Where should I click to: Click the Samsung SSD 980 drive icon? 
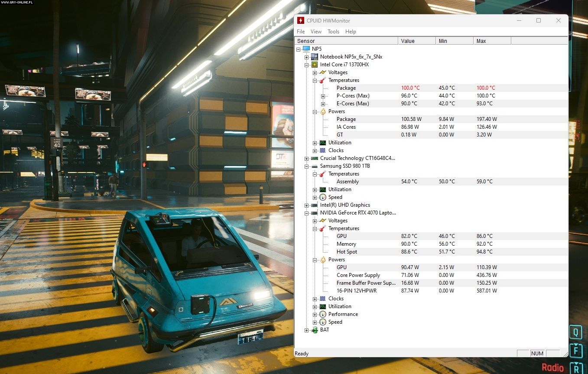point(315,166)
